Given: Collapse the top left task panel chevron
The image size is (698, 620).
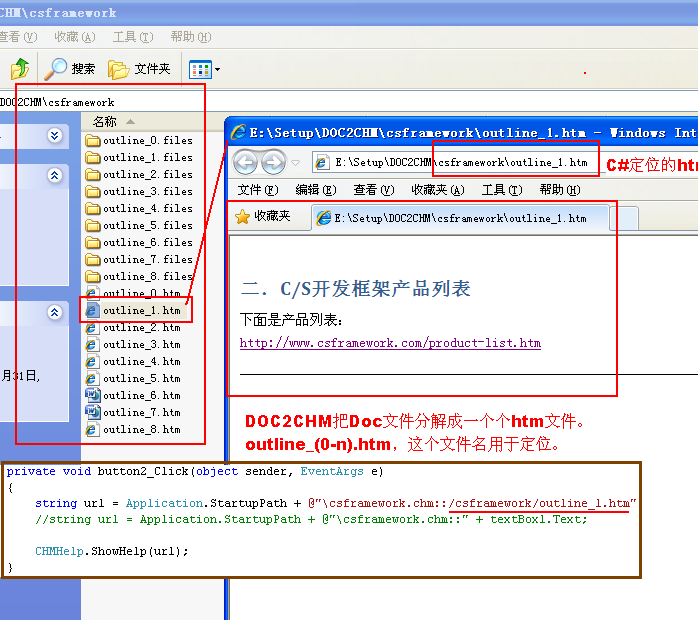Looking at the screenshot, I should 55,135.
